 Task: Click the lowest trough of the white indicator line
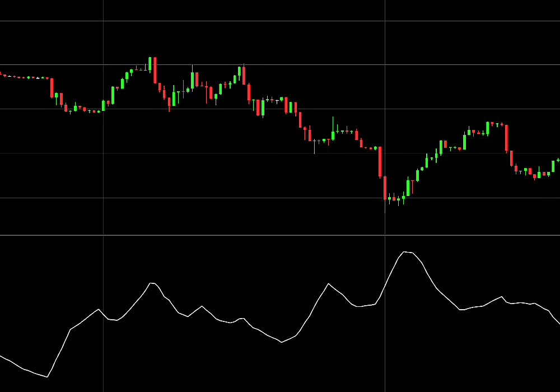[x=47, y=377]
